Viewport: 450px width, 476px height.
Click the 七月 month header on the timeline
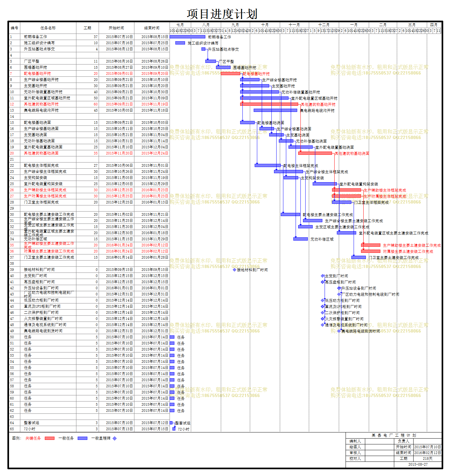click(x=180, y=25)
